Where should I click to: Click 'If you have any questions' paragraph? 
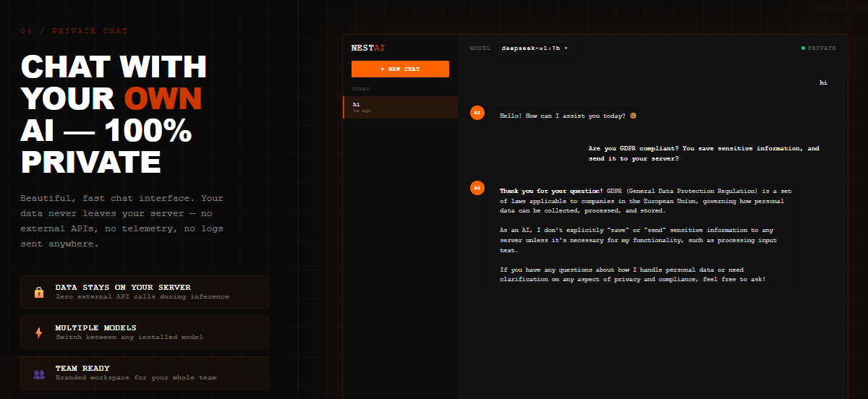click(x=633, y=275)
